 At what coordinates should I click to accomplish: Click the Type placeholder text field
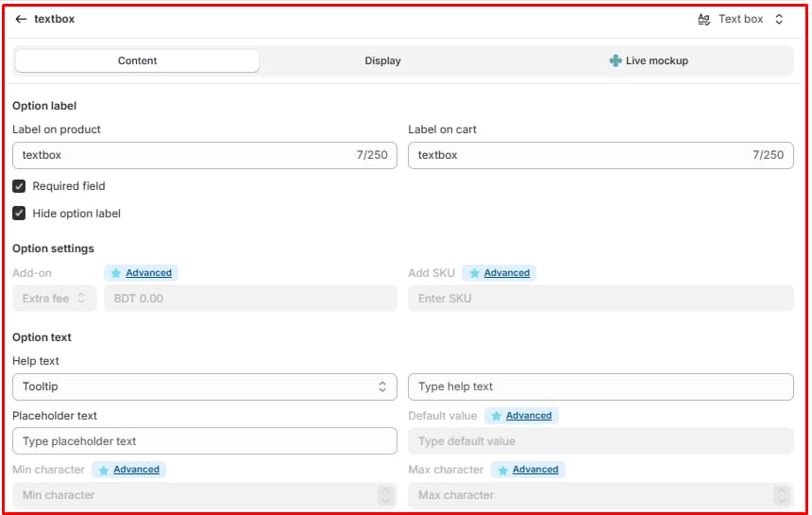pos(205,441)
